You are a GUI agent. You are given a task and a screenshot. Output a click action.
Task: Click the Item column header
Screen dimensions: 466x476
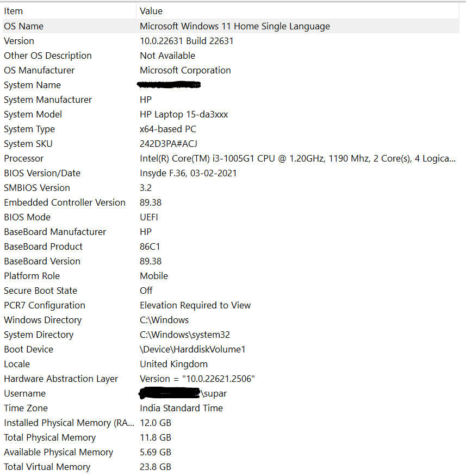(x=13, y=10)
